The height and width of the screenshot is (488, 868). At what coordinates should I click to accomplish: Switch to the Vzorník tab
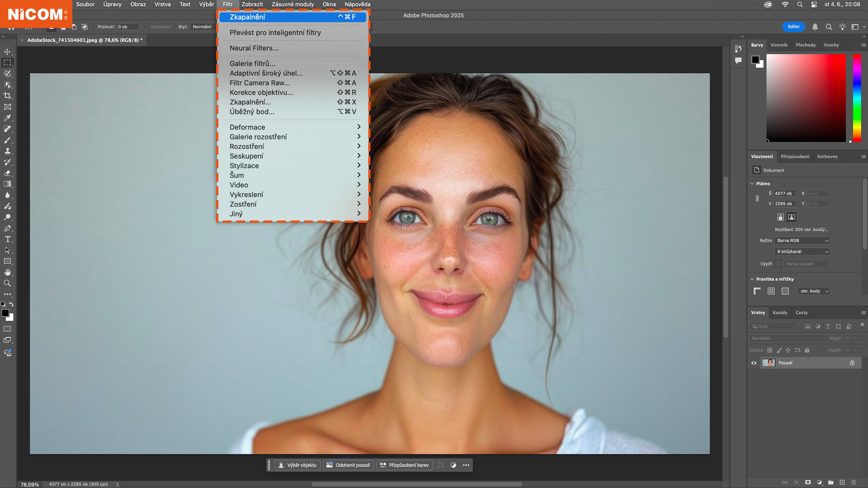pyautogui.click(x=779, y=45)
